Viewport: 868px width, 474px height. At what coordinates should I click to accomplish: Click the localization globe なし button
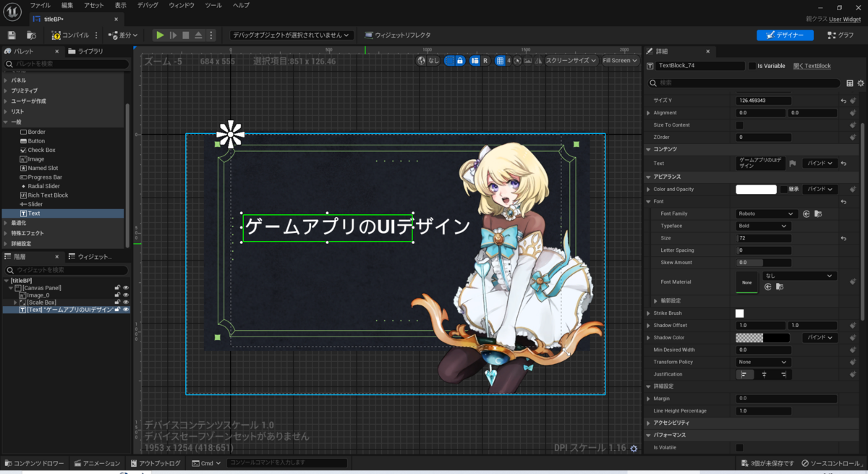click(x=428, y=61)
